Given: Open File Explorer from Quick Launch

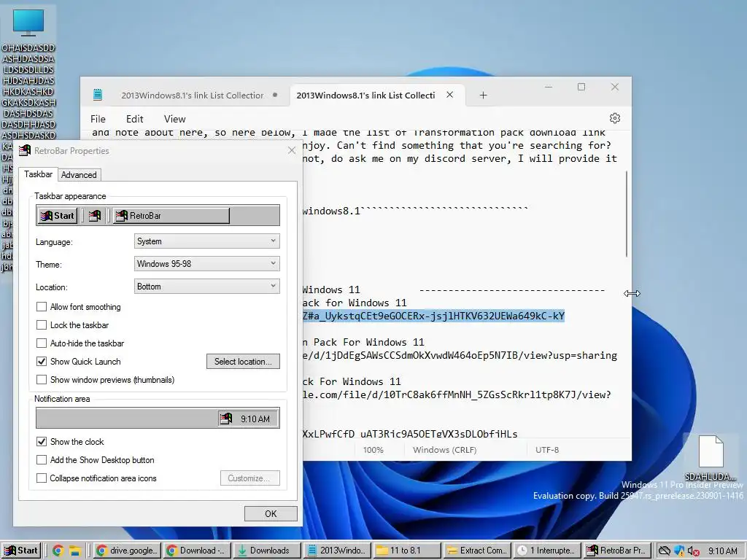Looking at the screenshot, I should (75, 551).
